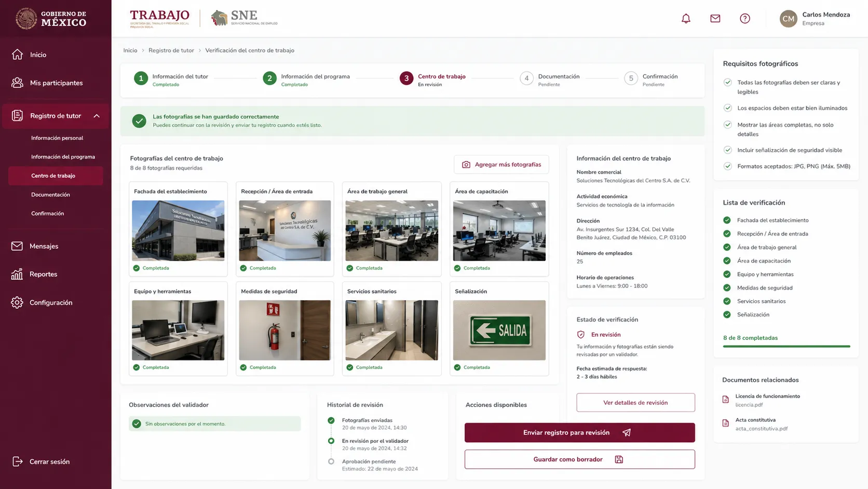
Task: Collapse the Registro de tutor sidebar section
Action: point(97,116)
